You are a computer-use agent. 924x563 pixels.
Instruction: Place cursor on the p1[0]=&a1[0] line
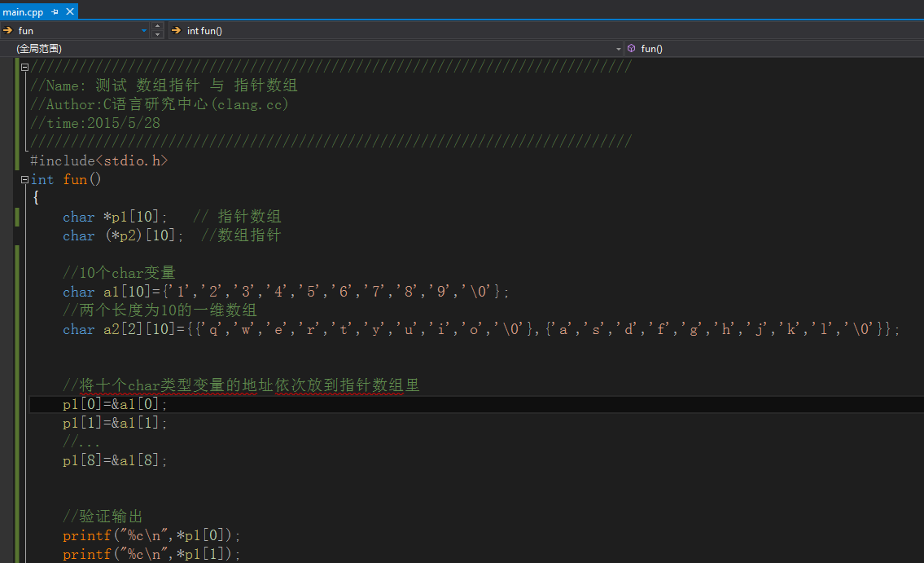pyautogui.click(x=115, y=405)
